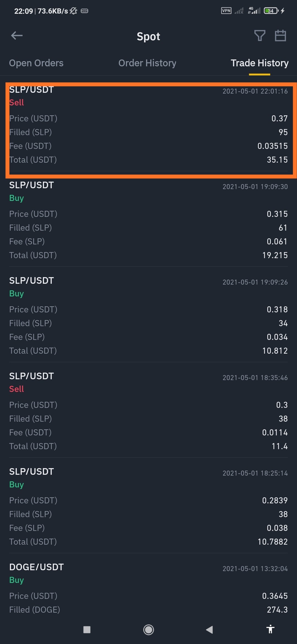The width and height of the screenshot is (297, 644).
Task: Tap the battery indicator in status bar
Action: click(x=271, y=11)
